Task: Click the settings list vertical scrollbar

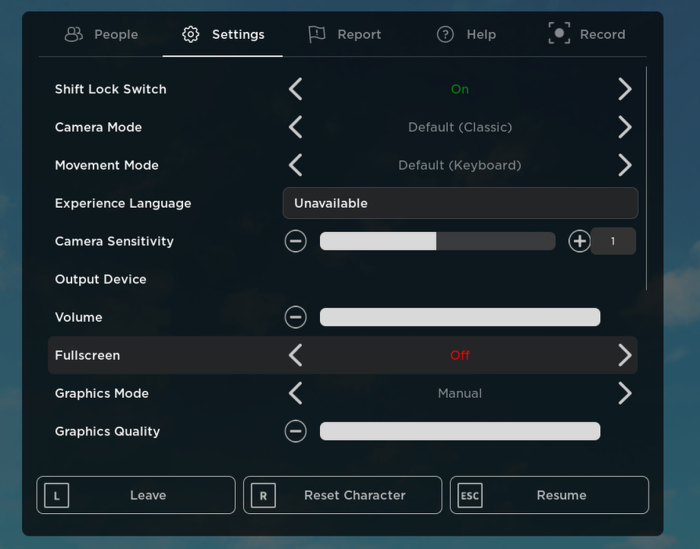Action: click(646, 179)
